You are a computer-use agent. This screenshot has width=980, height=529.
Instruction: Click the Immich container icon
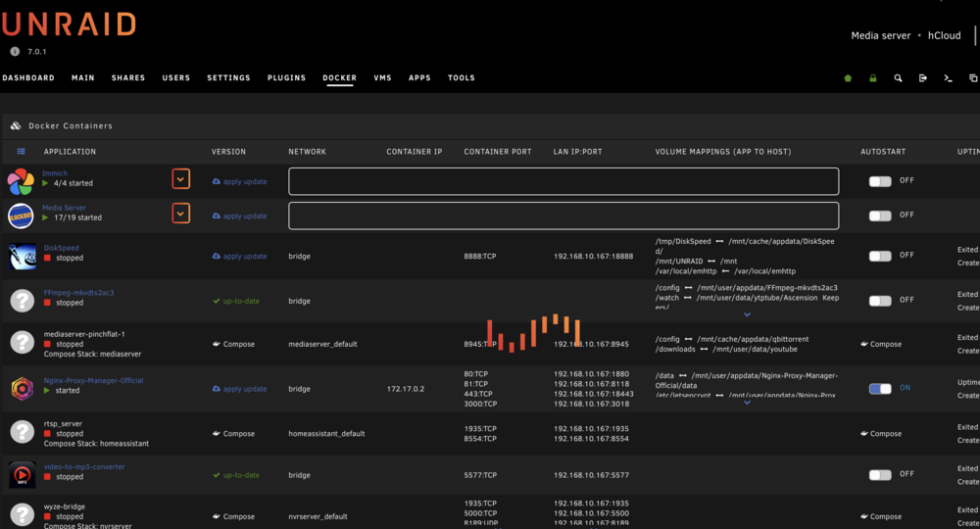21,182
